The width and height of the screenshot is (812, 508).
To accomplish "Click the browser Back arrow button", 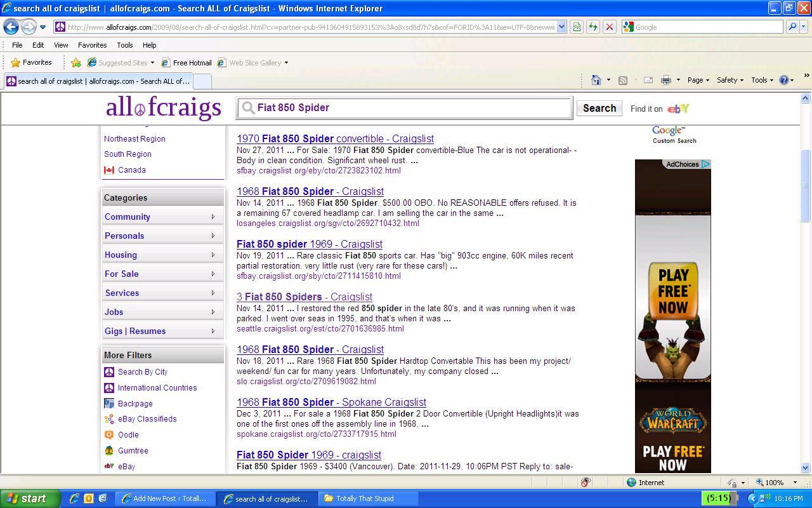I will tap(11, 27).
